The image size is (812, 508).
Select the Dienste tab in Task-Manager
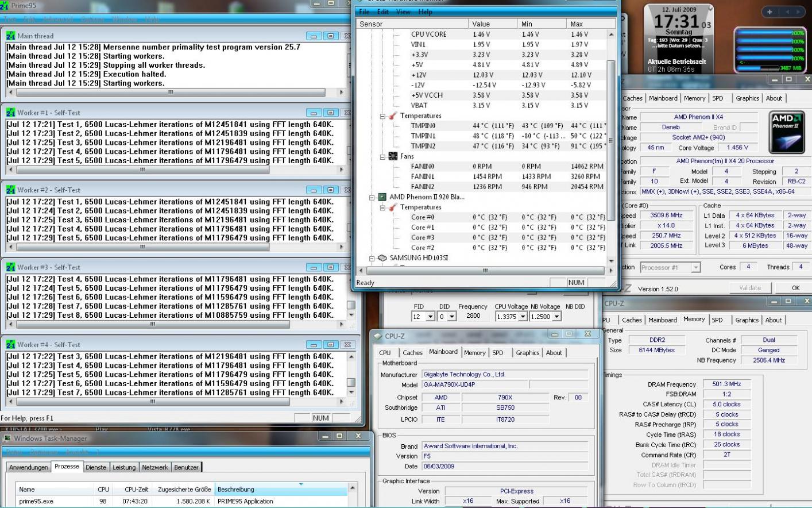tap(96, 467)
